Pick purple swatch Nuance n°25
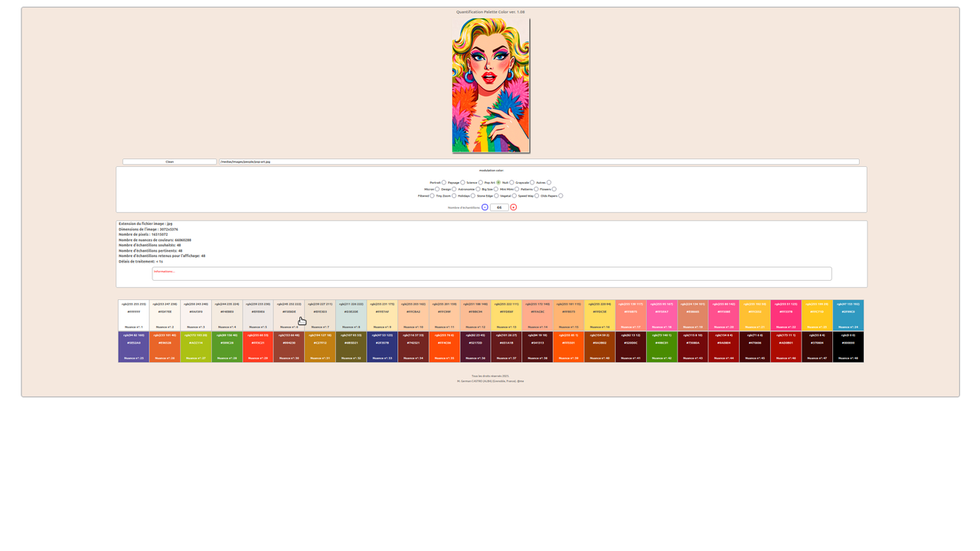The width and height of the screenshot is (980, 551). (133, 347)
